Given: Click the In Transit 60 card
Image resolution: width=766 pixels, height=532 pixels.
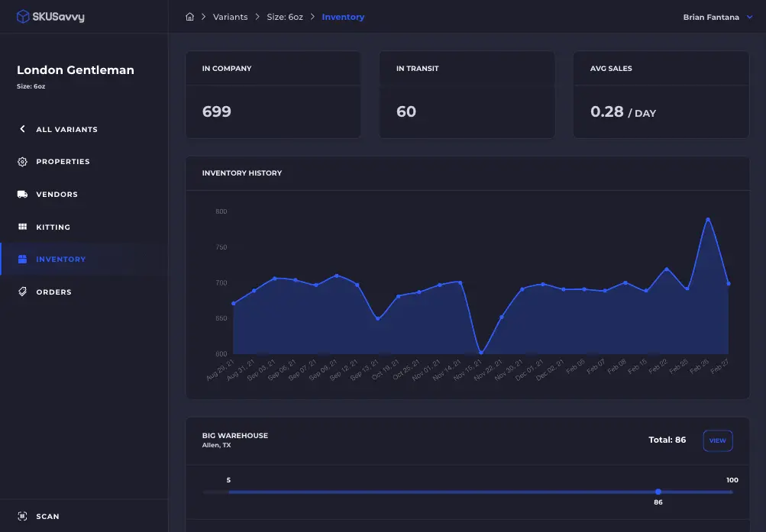Looking at the screenshot, I should (x=467, y=95).
